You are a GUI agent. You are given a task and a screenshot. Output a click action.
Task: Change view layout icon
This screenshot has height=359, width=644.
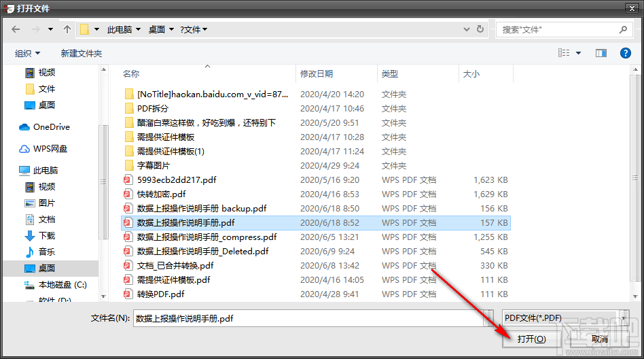point(564,52)
